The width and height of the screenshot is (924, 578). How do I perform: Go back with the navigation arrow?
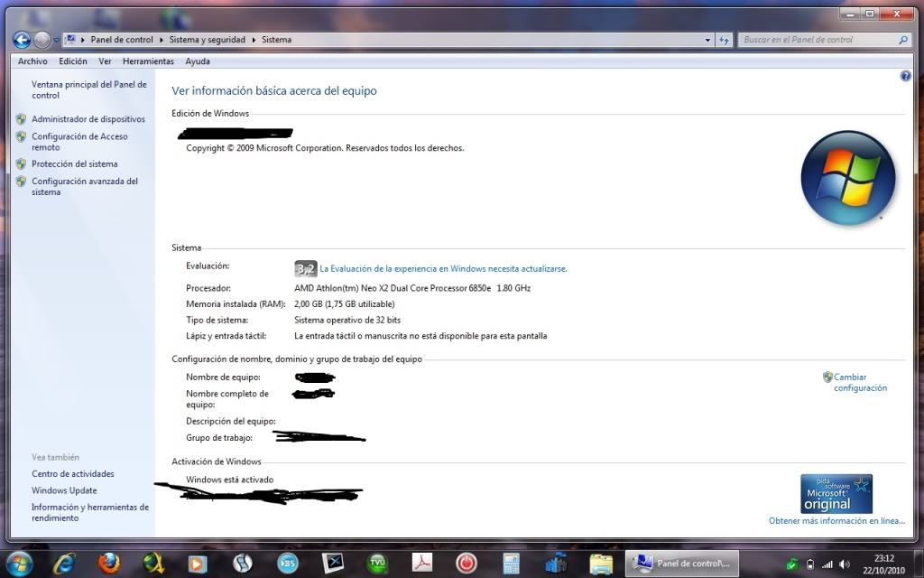point(22,40)
